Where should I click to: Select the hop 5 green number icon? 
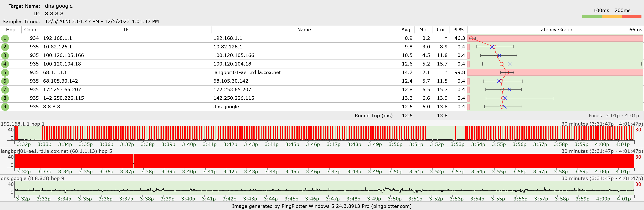pyautogui.click(x=5, y=73)
